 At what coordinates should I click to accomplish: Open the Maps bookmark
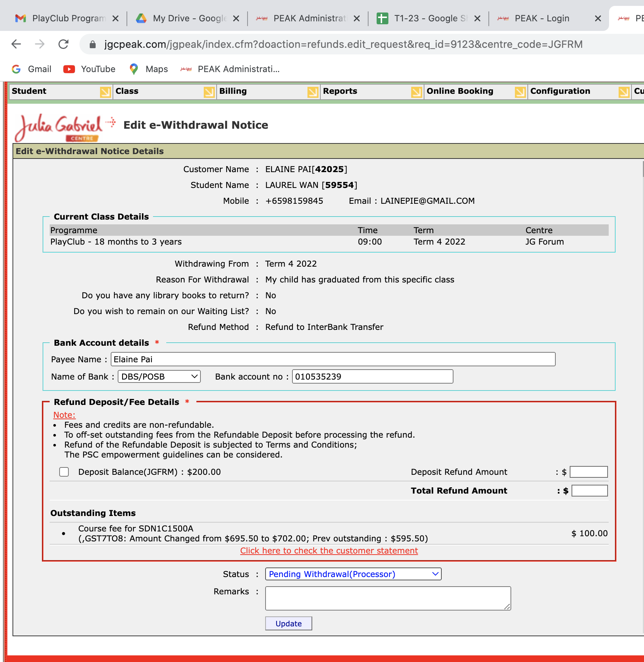149,69
